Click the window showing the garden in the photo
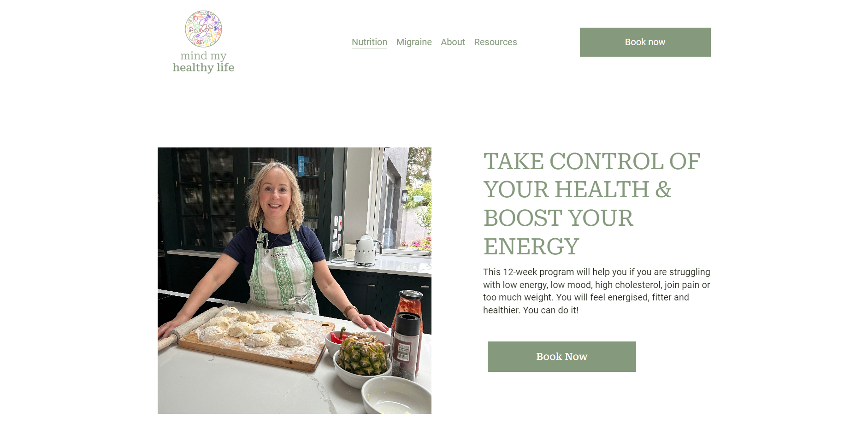Viewport: 868px width, 435px height. coord(407,199)
